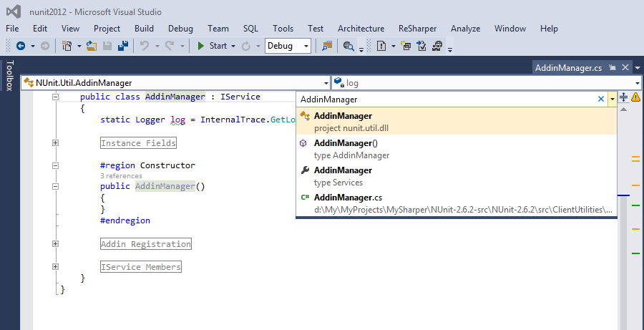Open the File menu
The image size is (644, 330).
click(x=12, y=29)
